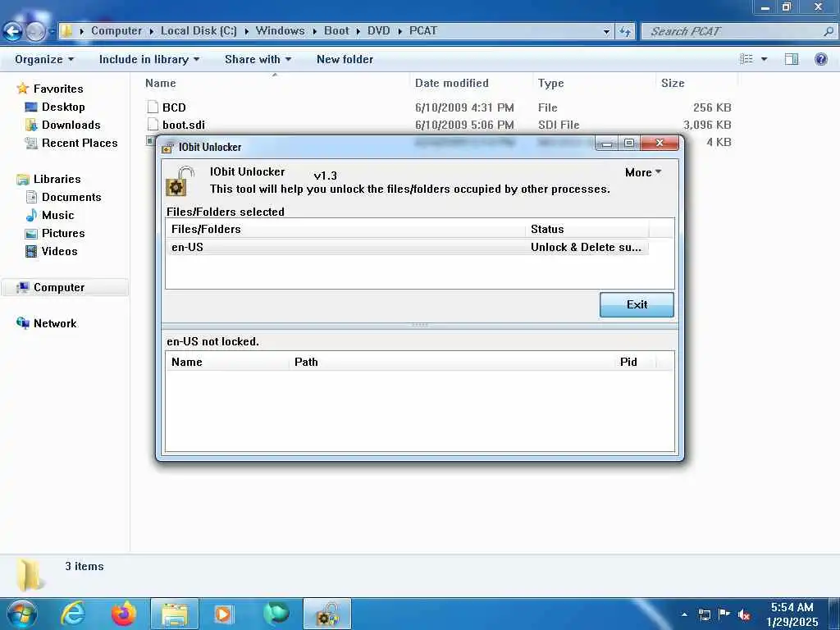
Task: Select Recent Places under Favorites
Action: pyautogui.click(x=80, y=143)
